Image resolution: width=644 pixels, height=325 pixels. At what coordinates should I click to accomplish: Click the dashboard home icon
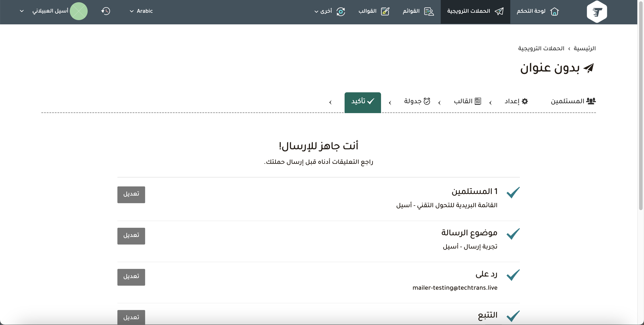click(554, 11)
